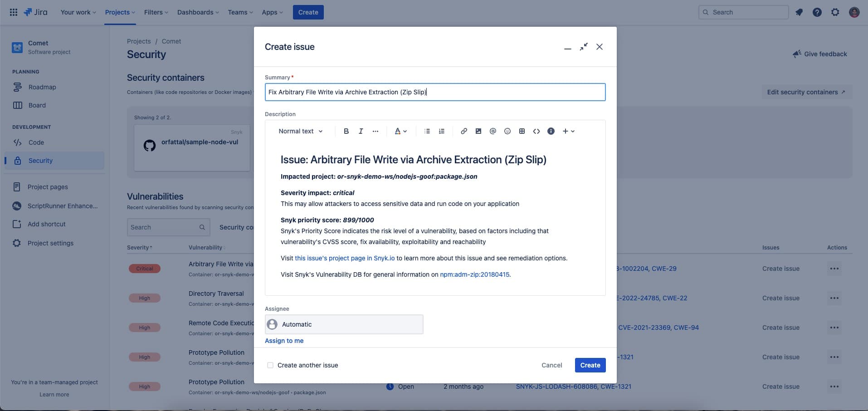Sort by Severity column header
Screen dimensions: 868x411
(x=140, y=248)
